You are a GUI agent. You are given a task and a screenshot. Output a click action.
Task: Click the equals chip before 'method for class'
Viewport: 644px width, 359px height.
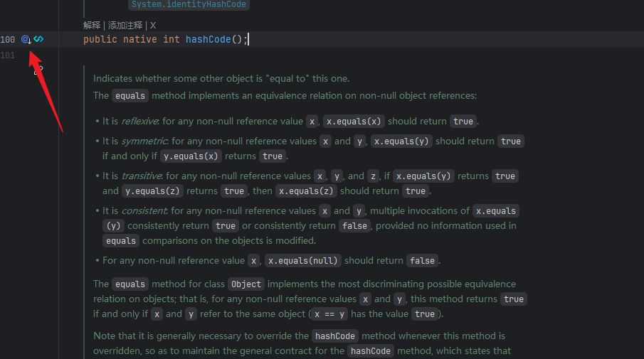(130, 284)
